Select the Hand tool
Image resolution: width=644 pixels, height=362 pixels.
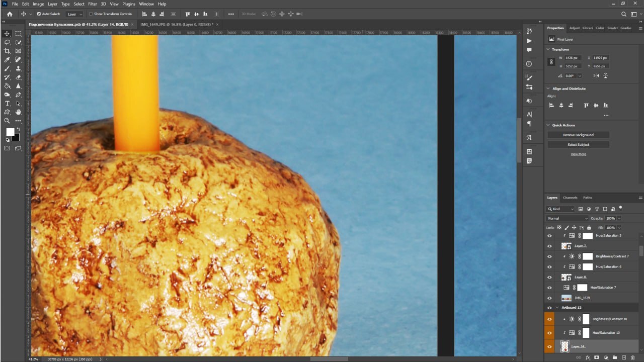18,112
